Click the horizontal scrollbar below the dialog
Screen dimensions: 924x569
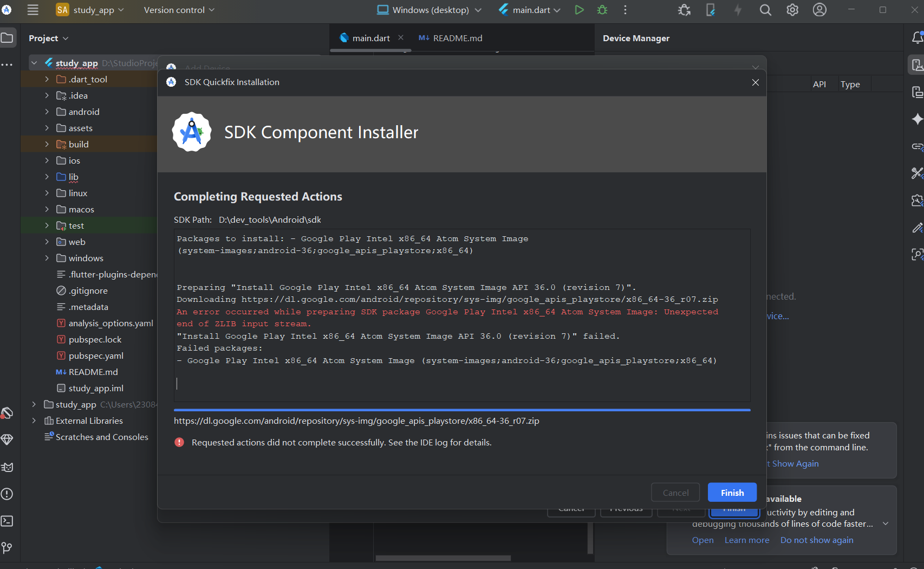pos(443,558)
